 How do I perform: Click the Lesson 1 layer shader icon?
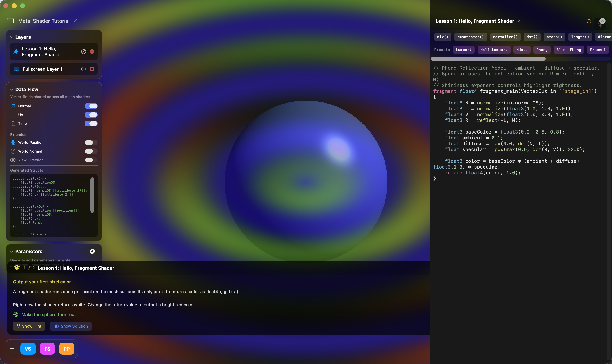16,52
